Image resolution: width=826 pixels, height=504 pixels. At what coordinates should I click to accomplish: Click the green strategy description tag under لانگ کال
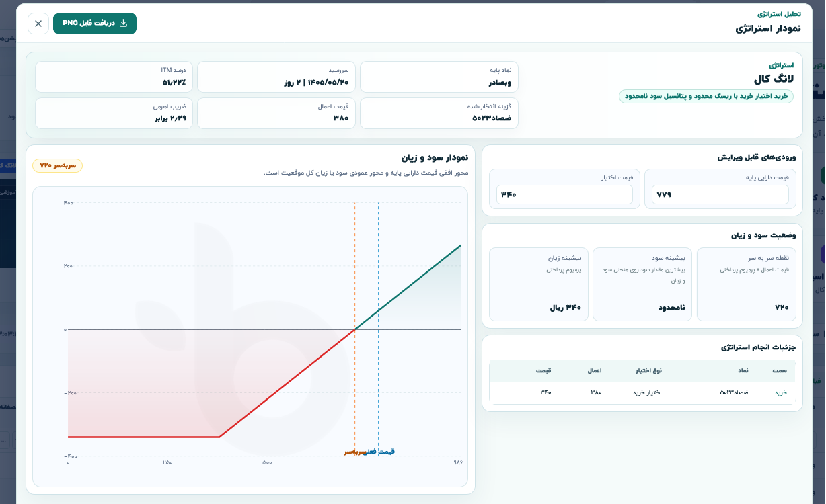[706, 96]
